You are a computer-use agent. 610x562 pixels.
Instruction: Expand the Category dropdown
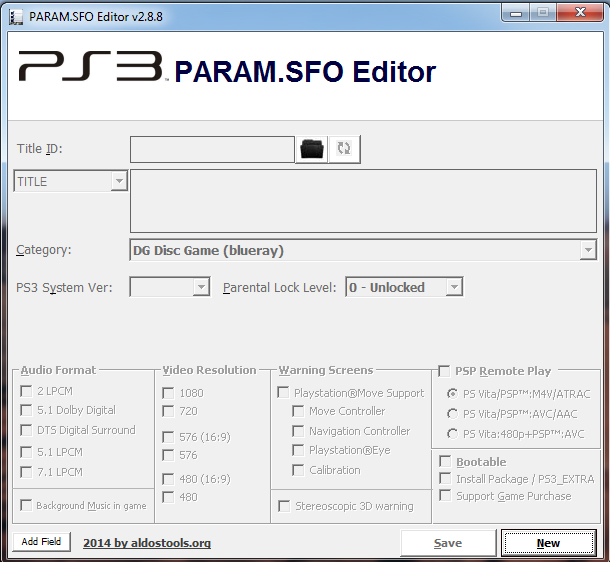[x=588, y=251]
